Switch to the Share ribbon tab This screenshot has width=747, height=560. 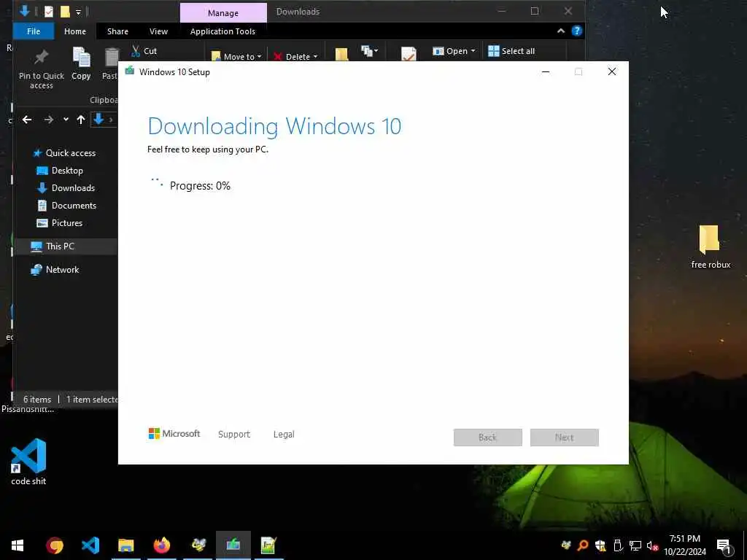coord(117,31)
